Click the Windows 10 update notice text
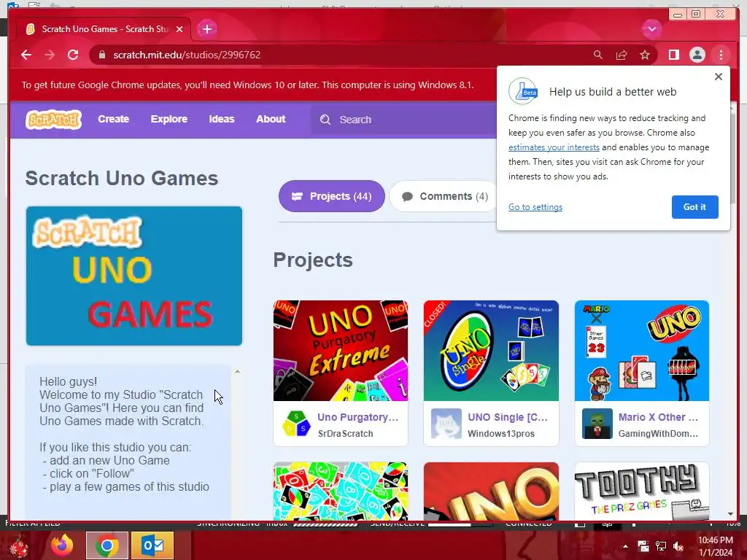This screenshot has width=747, height=560. pos(248,85)
